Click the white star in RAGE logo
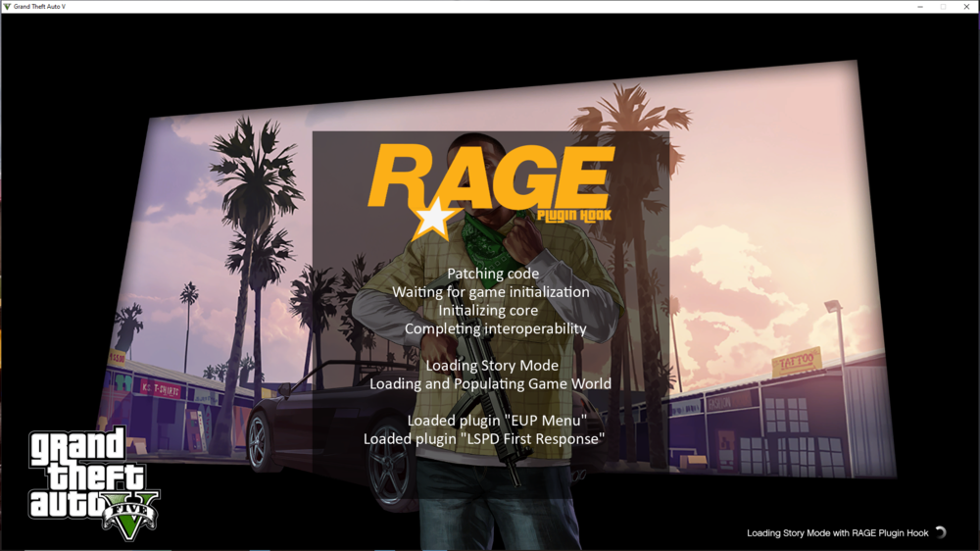 point(433,219)
